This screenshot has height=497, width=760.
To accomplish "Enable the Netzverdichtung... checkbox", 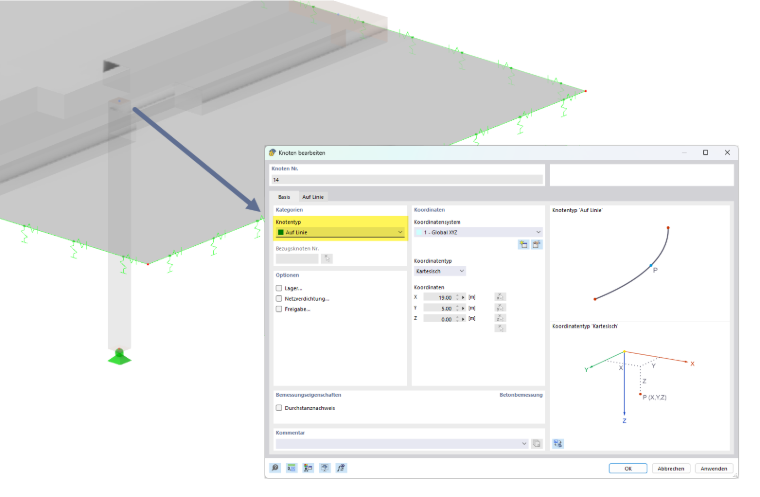I will 279,299.
